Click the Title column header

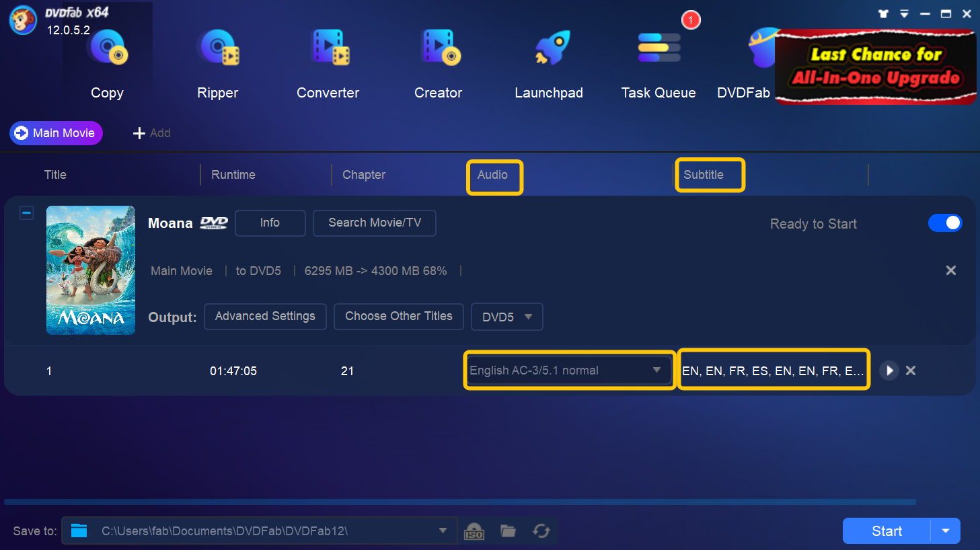click(55, 175)
